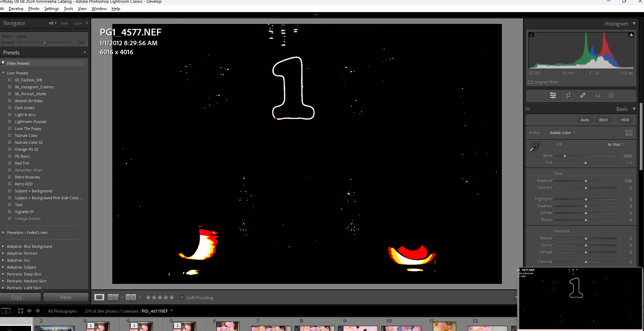Click the Vibrance slider handle
The height and width of the screenshot is (331, 644).
click(586, 262)
